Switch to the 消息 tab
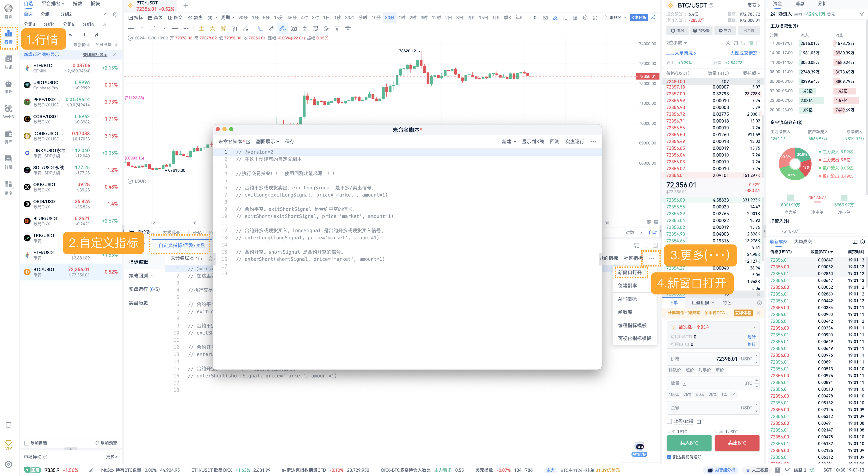 [x=800, y=4]
